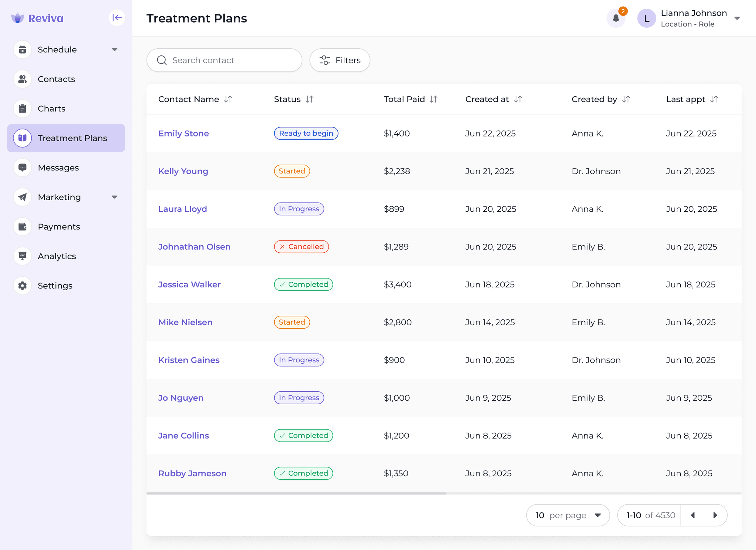This screenshot has height=550, width=756.
Task: Select Treatment Plans in sidebar
Action: [66, 138]
